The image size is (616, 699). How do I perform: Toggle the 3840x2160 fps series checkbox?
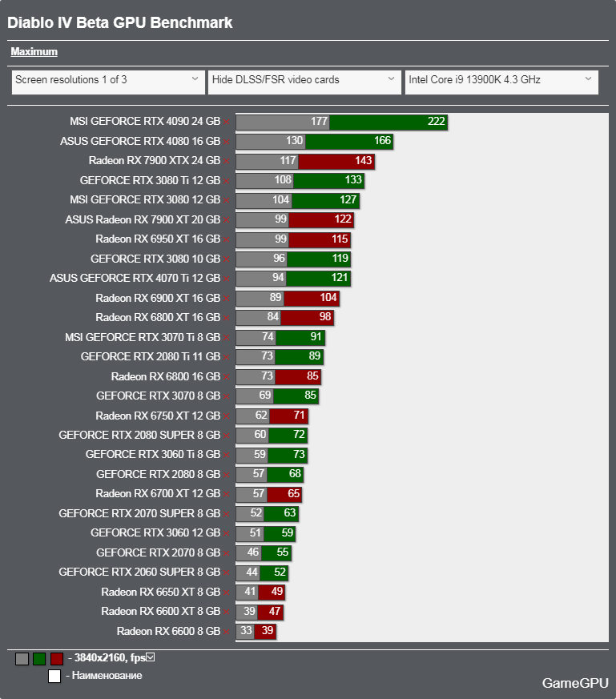(x=151, y=657)
